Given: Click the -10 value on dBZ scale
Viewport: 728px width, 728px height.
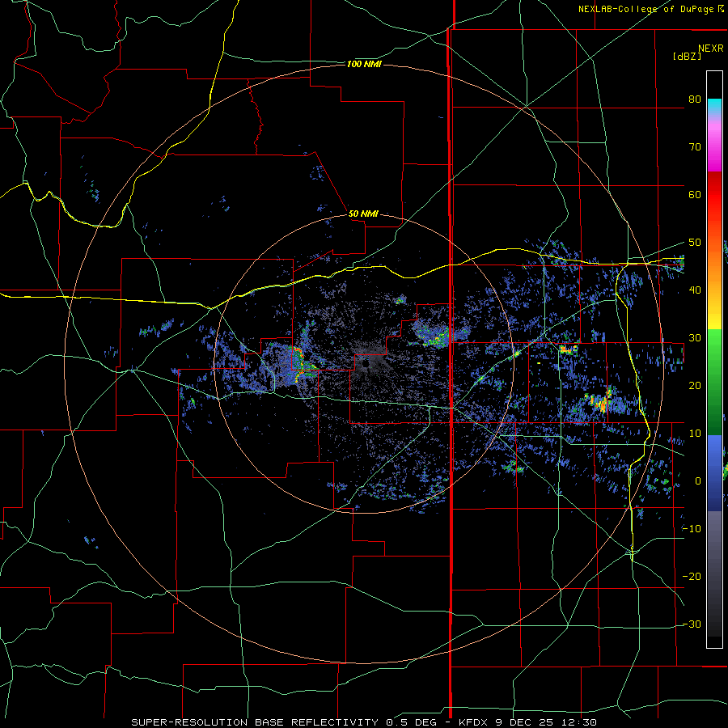Looking at the screenshot, I should tap(692, 529).
